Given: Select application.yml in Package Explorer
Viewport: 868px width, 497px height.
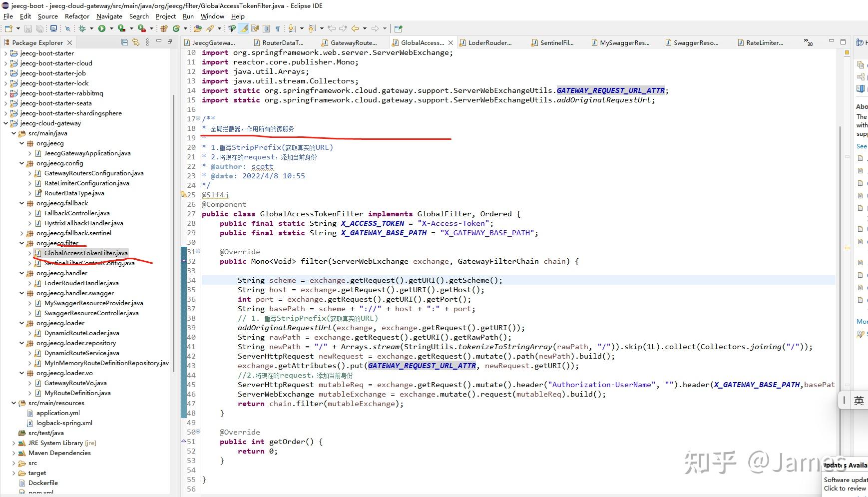Looking at the screenshot, I should coord(58,413).
